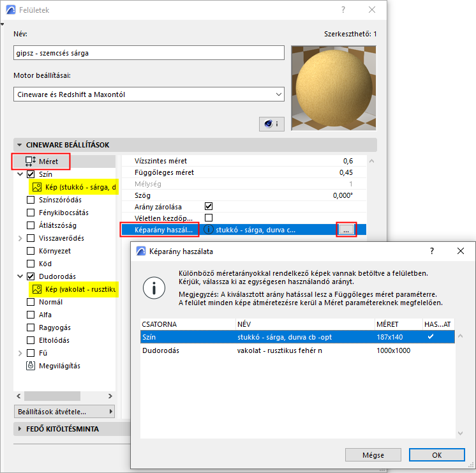Screen dimensions: 476x473
Task: Enable the Véletlen kezdőp... checkbox
Action: point(209,218)
